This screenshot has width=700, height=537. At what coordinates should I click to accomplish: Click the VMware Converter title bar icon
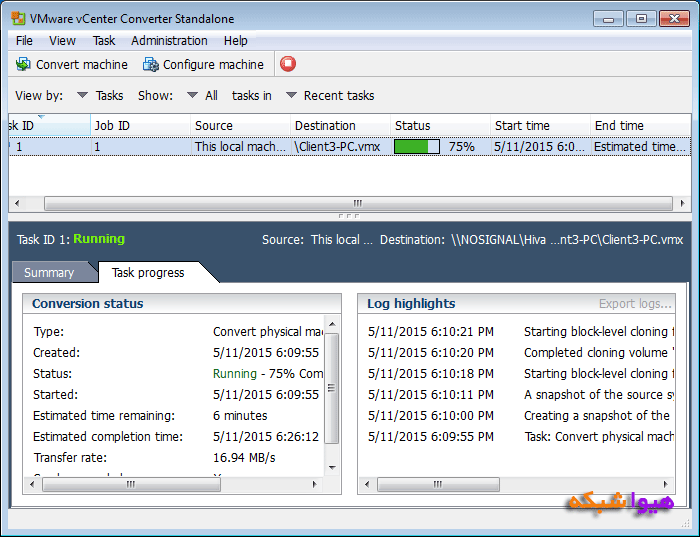pos(18,19)
